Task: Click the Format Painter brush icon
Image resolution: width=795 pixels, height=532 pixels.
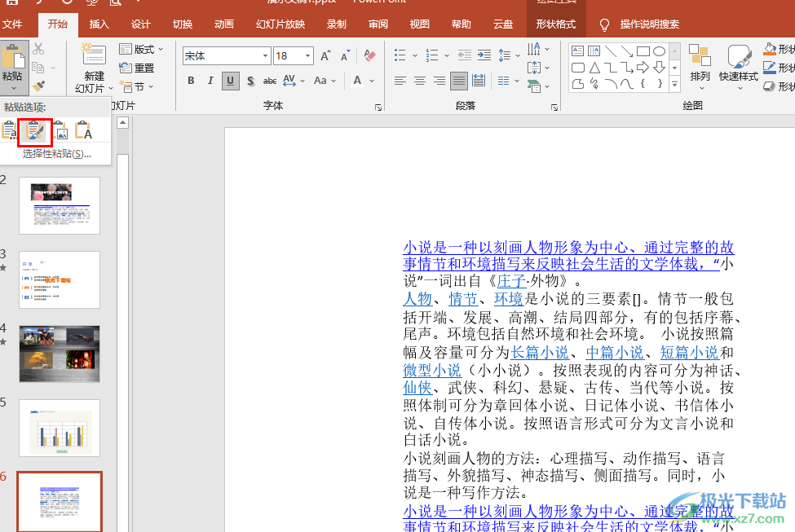Action: coord(38,86)
